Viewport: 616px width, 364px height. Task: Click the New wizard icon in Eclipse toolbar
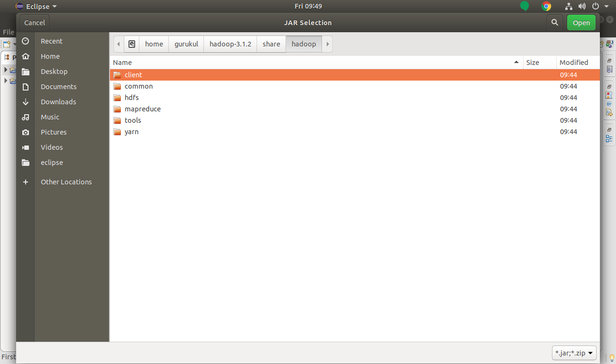tap(6, 44)
